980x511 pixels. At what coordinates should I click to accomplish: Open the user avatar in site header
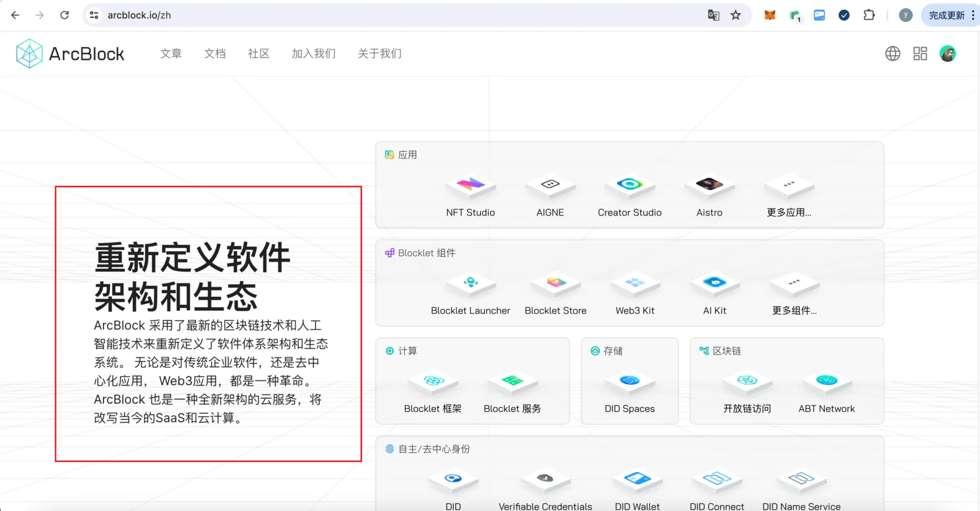[948, 54]
